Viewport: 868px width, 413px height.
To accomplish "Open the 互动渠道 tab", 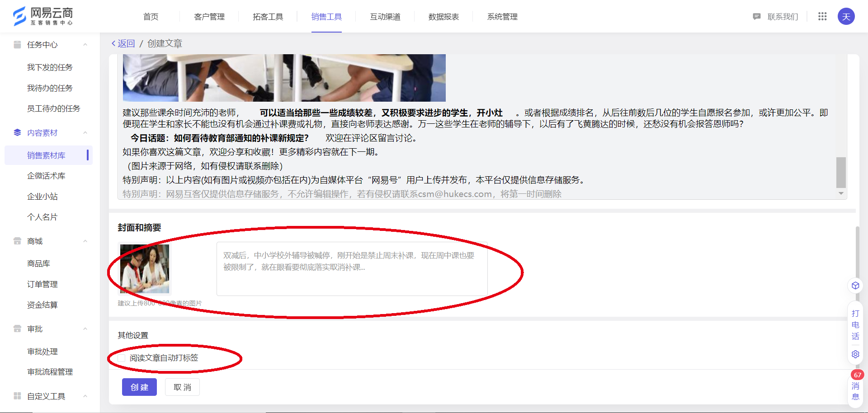I will click(385, 17).
